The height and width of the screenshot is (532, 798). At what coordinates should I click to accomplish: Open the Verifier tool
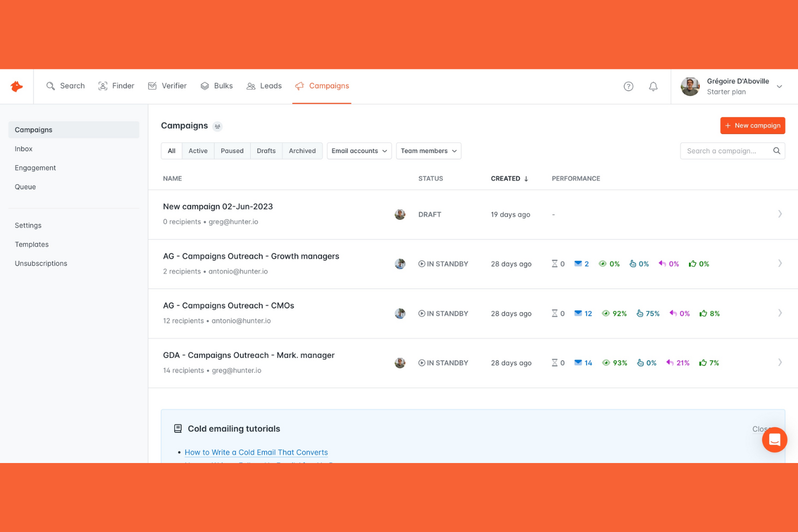(x=167, y=86)
